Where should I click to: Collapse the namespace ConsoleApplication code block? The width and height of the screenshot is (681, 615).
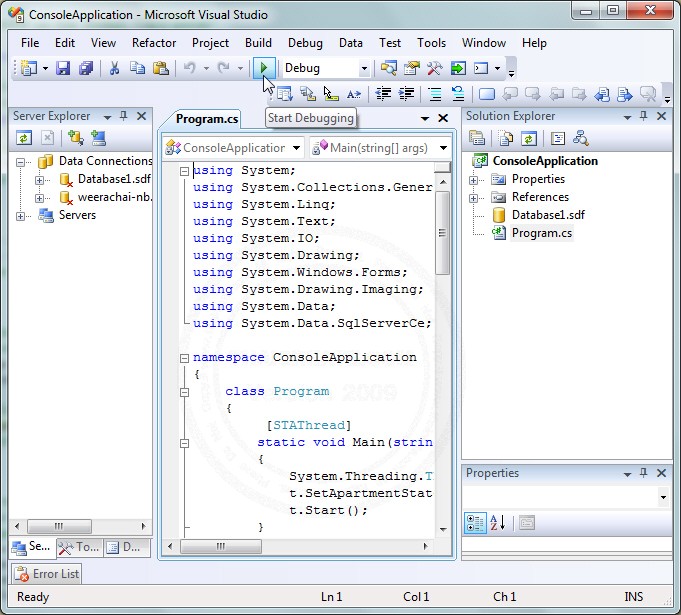click(x=184, y=358)
